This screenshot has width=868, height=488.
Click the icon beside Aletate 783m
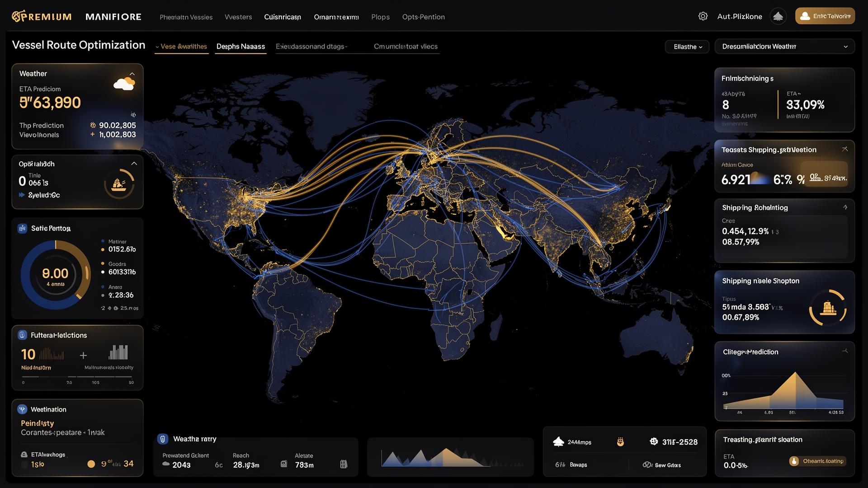[x=284, y=464]
